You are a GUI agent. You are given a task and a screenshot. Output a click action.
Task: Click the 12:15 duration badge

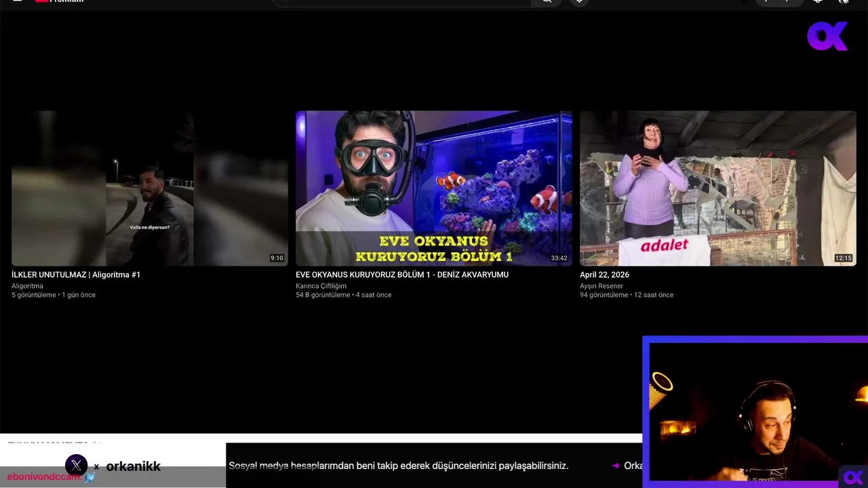(843, 258)
